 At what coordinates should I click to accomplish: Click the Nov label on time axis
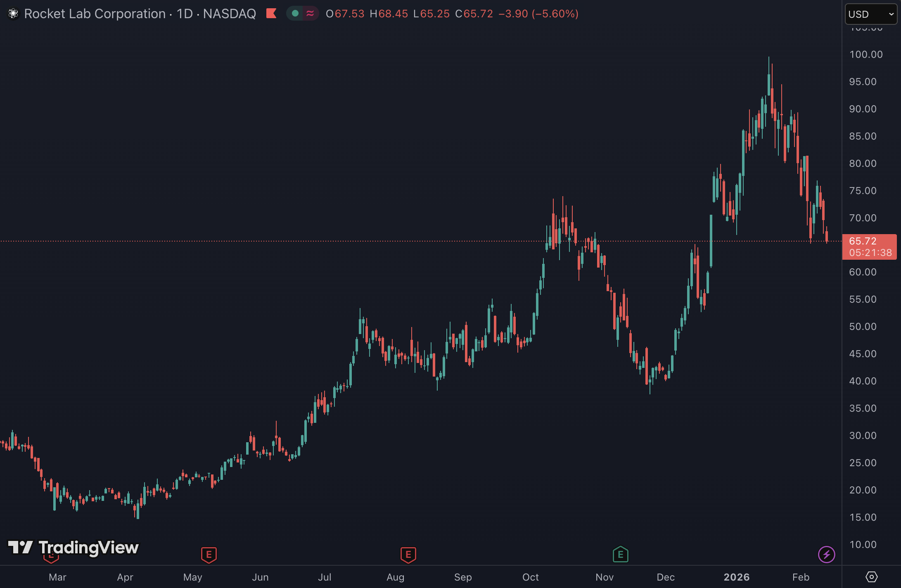(605, 577)
